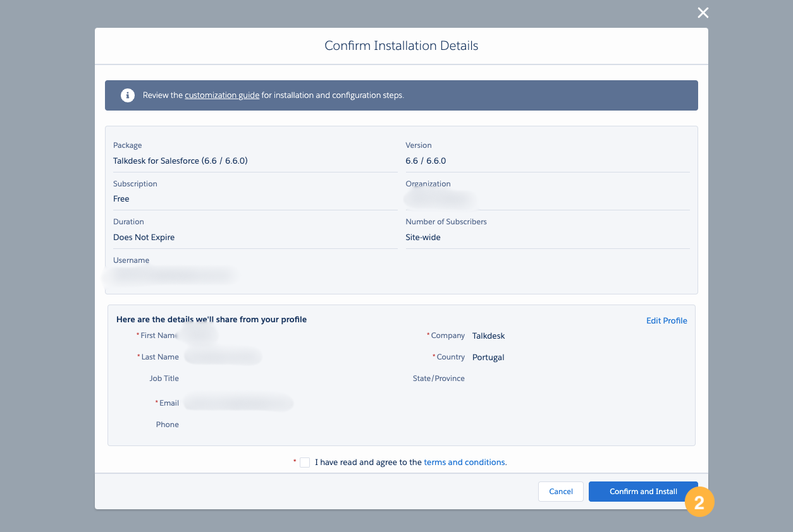The width and height of the screenshot is (793, 532).
Task: Click the 'Job Title' label
Action: tap(164, 378)
